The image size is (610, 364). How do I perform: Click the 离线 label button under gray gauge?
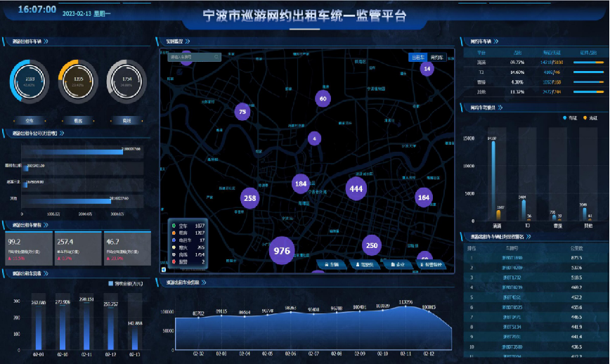point(126,120)
